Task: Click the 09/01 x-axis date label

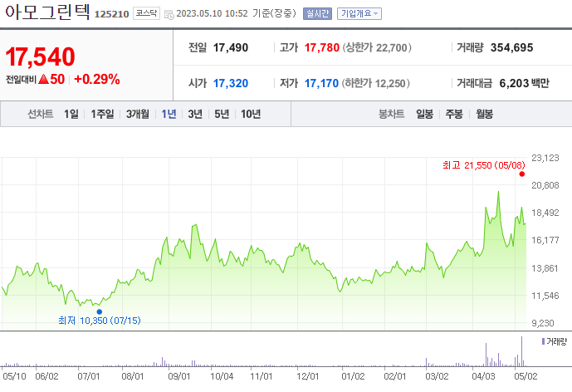Action: (179, 376)
